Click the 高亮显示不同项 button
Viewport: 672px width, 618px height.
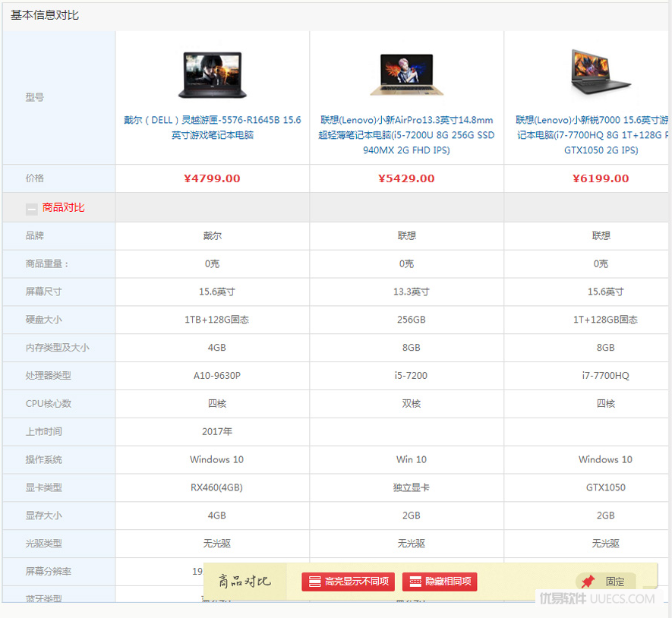[348, 582]
